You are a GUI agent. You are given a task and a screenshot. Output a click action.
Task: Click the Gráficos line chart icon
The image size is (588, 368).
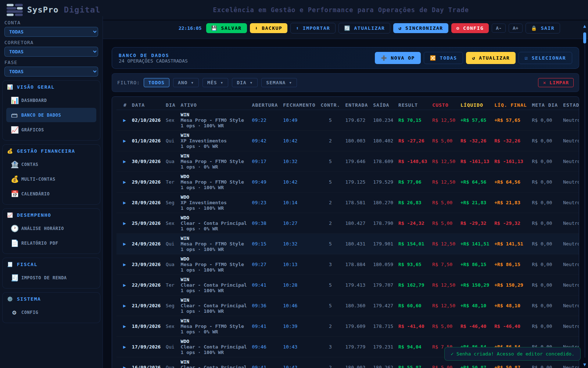[15, 130]
